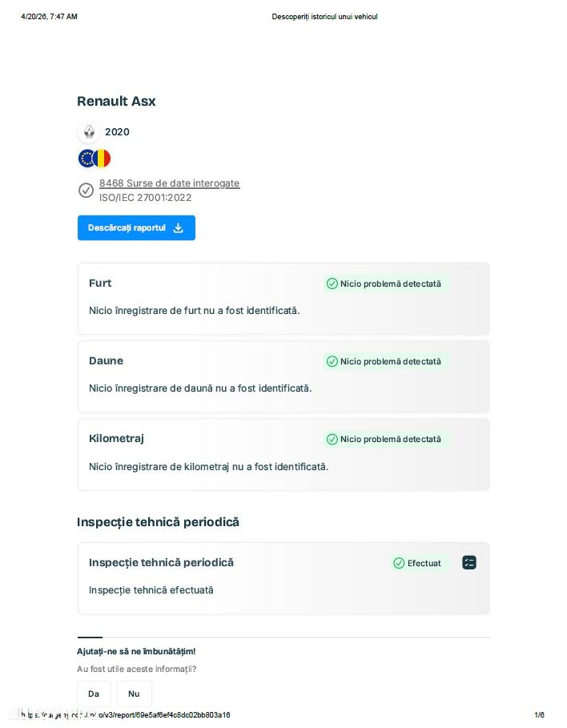Expand the Daune section card

[283, 376]
